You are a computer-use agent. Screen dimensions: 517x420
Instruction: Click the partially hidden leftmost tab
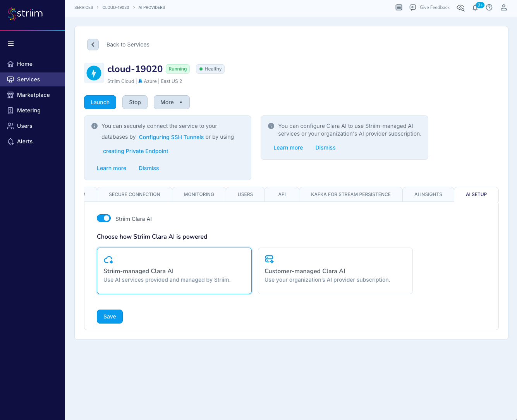[90, 195]
